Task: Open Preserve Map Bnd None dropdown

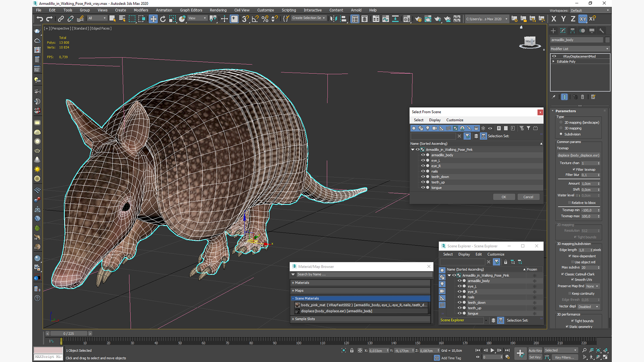Action: click(592, 286)
